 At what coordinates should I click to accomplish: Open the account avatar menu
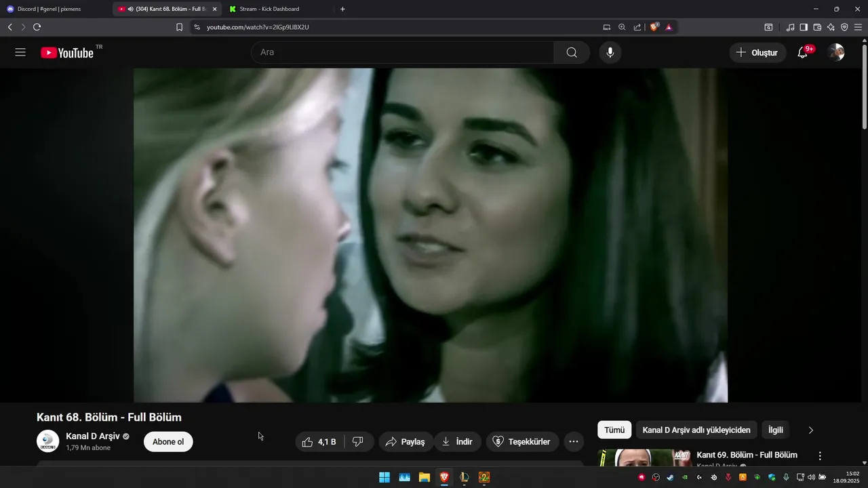pos(836,52)
